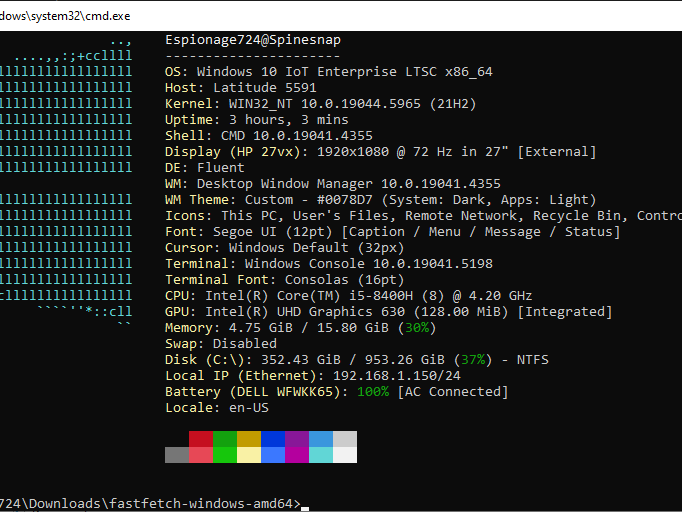This screenshot has width=682, height=512.
Task: Click the dark green color block
Action: [225, 439]
